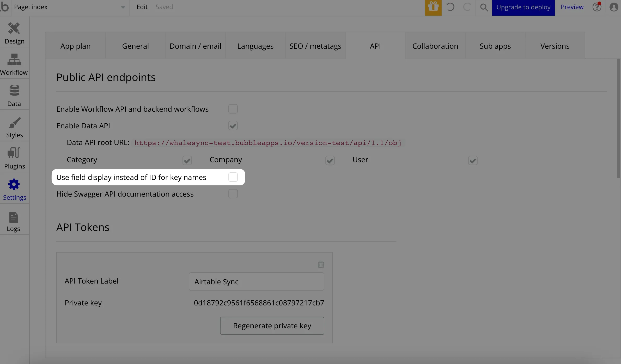This screenshot has height=364, width=621.
Task: Toggle the Enable Data API checkbox
Action: [x=233, y=125]
